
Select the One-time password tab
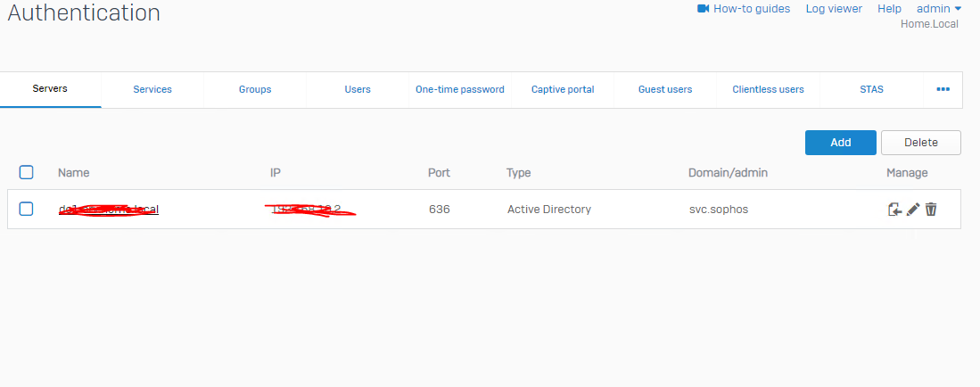pos(460,89)
